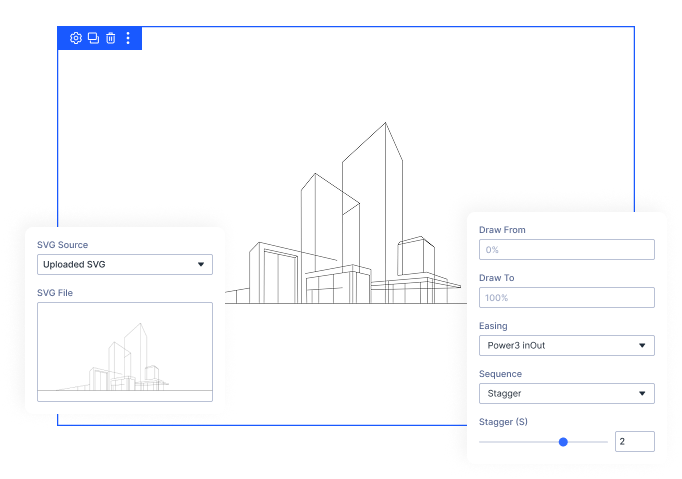Click the Draw To input field
The image size is (682, 479).
point(567,298)
